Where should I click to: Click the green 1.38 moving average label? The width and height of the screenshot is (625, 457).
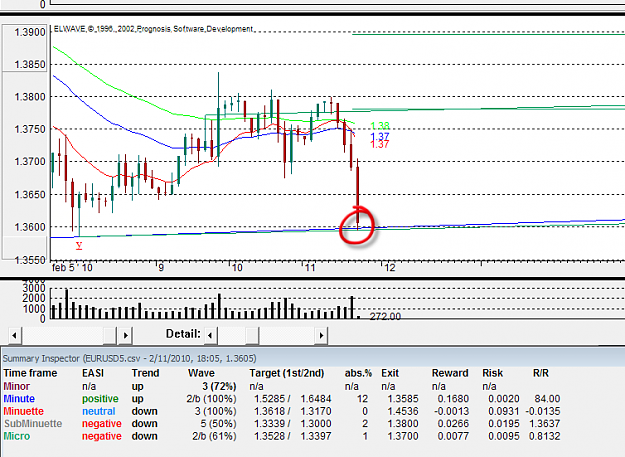point(380,126)
